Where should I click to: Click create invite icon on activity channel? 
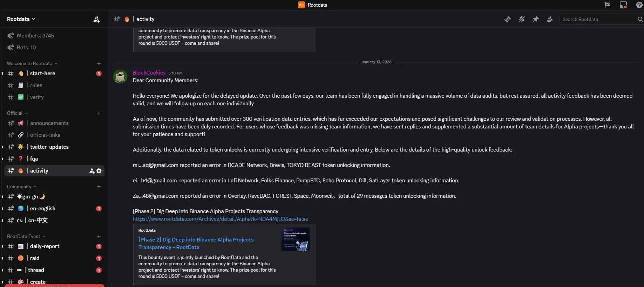pyautogui.click(x=92, y=171)
